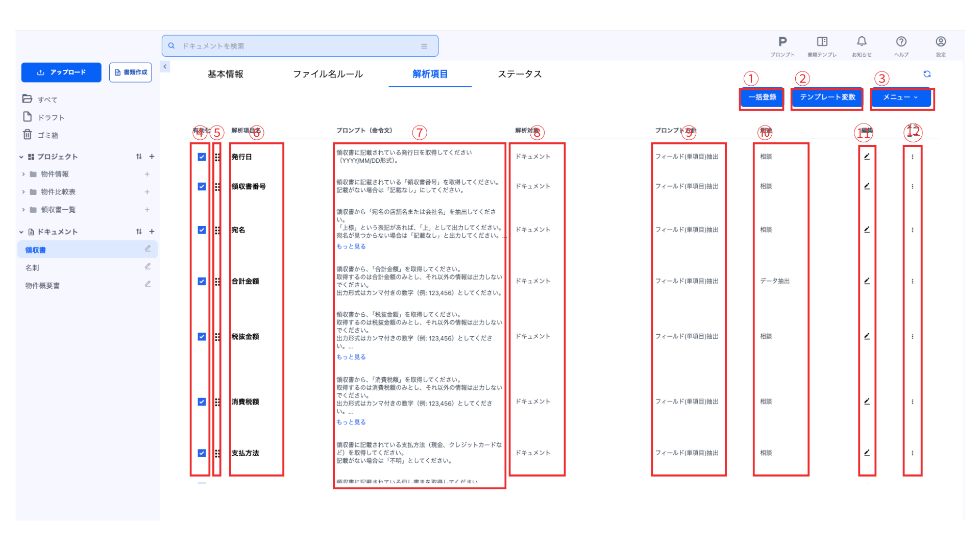980x551 pixels.
Task: Click the 一括登録 button
Action: click(x=762, y=97)
